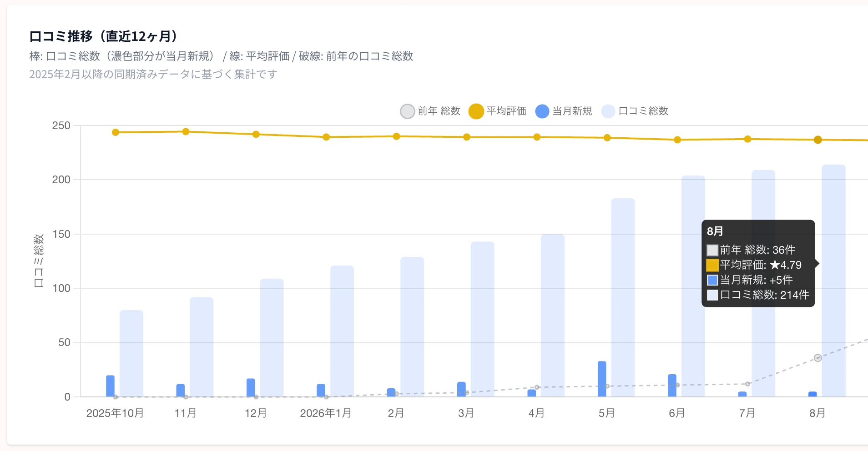Click the 6月 当月新規 dark blue bar
The image size is (868, 451).
[x=672, y=386]
